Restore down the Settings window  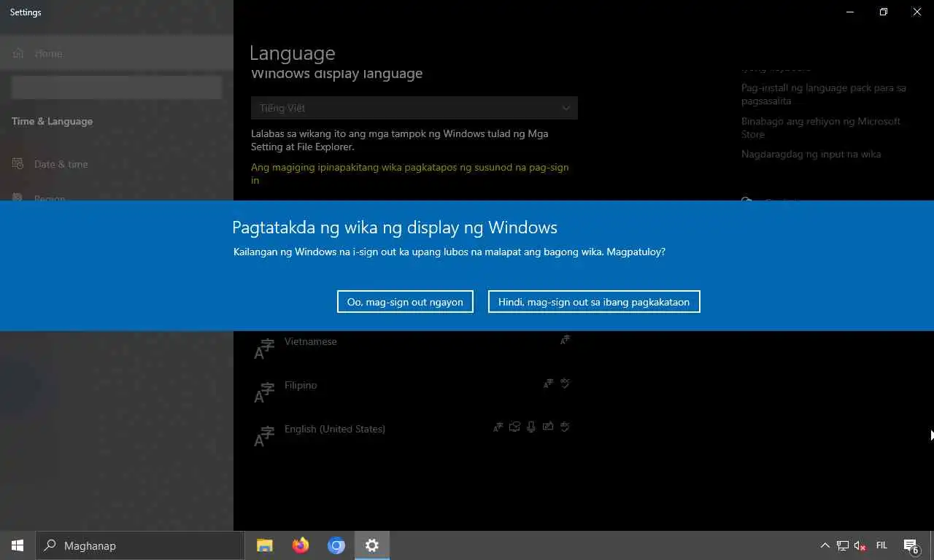click(x=883, y=12)
